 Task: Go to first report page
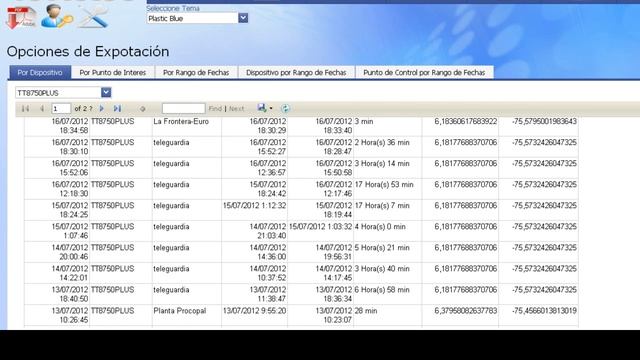(x=25, y=109)
